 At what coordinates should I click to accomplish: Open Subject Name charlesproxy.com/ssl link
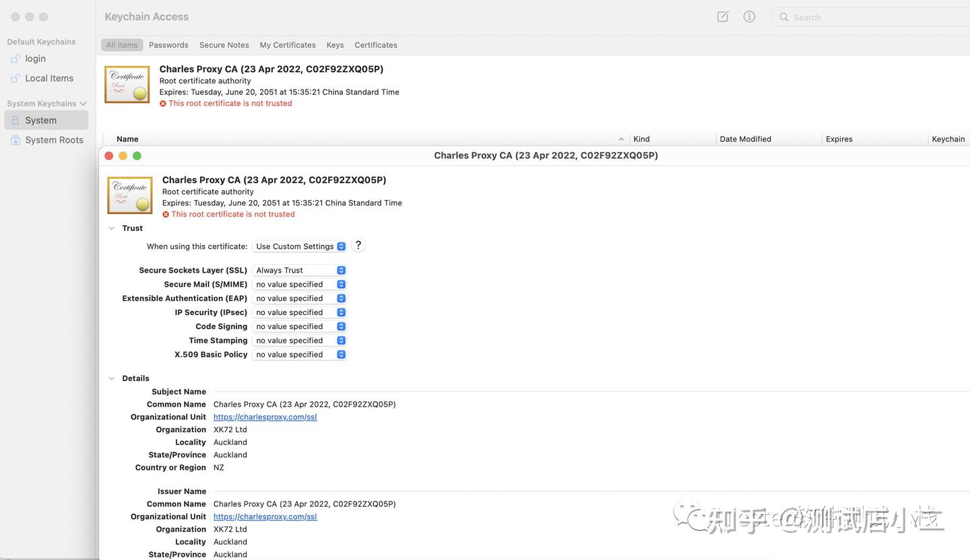[x=265, y=417]
